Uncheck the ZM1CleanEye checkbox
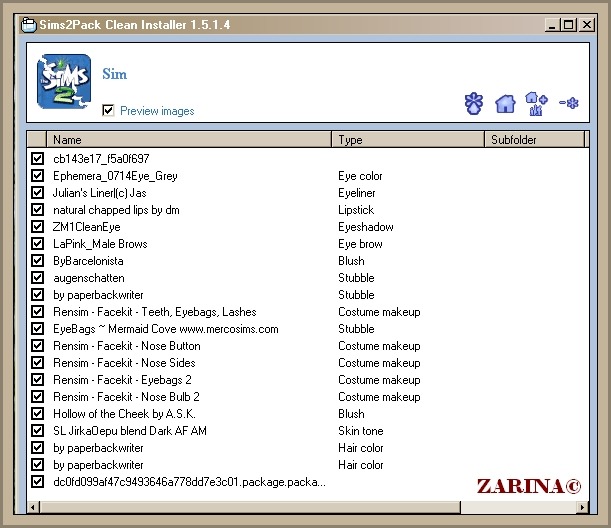The width and height of the screenshot is (611, 528). [x=37, y=226]
